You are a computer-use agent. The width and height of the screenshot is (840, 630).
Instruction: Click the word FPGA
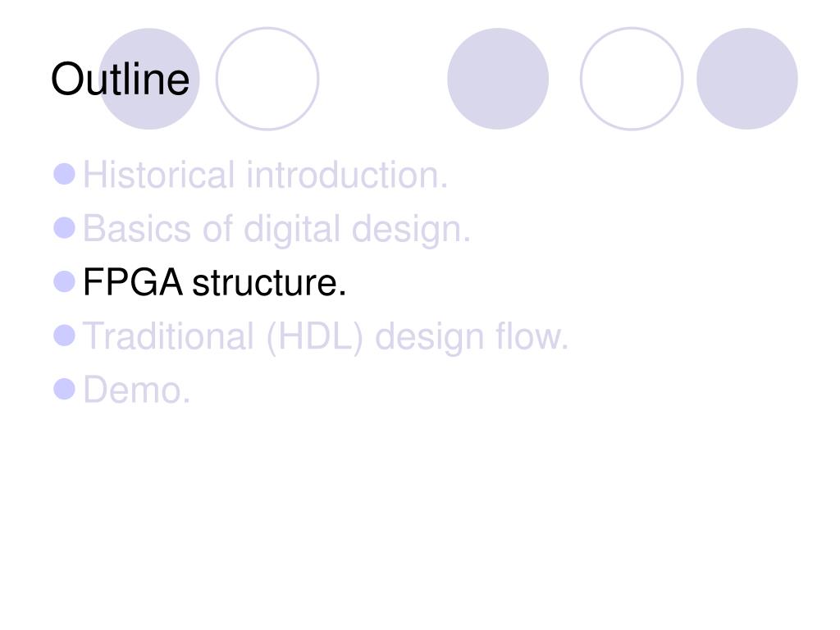tap(133, 282)
